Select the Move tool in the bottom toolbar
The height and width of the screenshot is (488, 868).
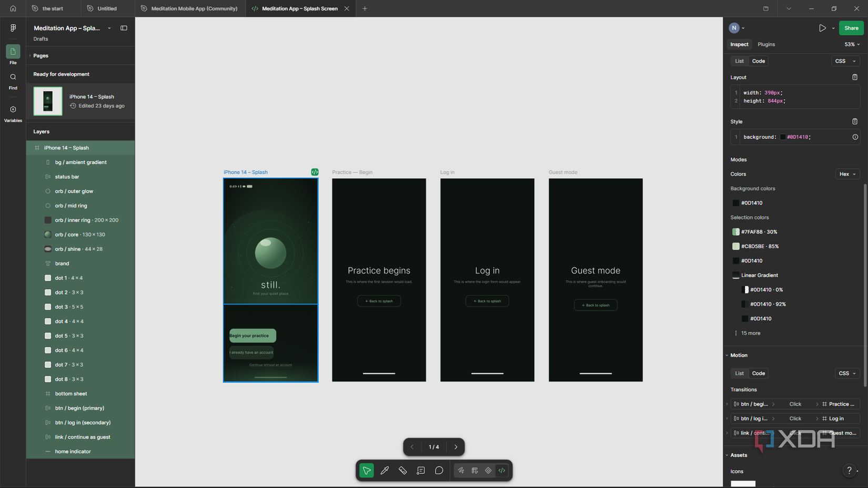click(367, 471)
